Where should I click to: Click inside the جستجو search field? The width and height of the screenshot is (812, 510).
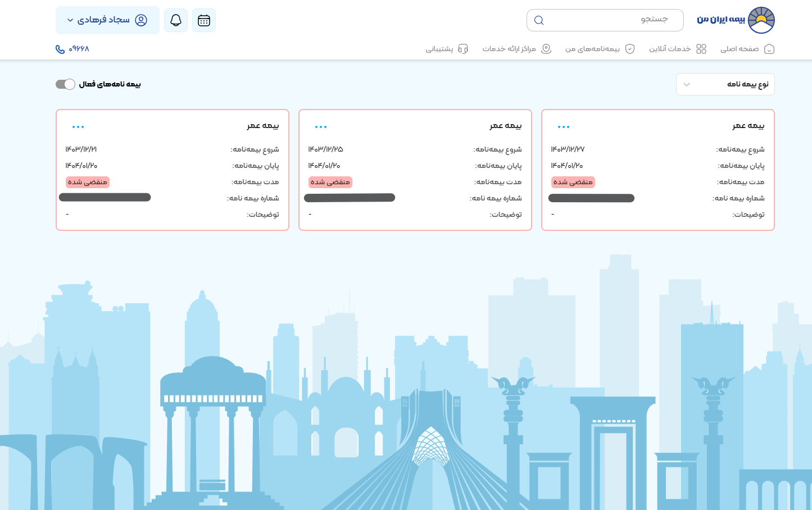coord(607,20)
